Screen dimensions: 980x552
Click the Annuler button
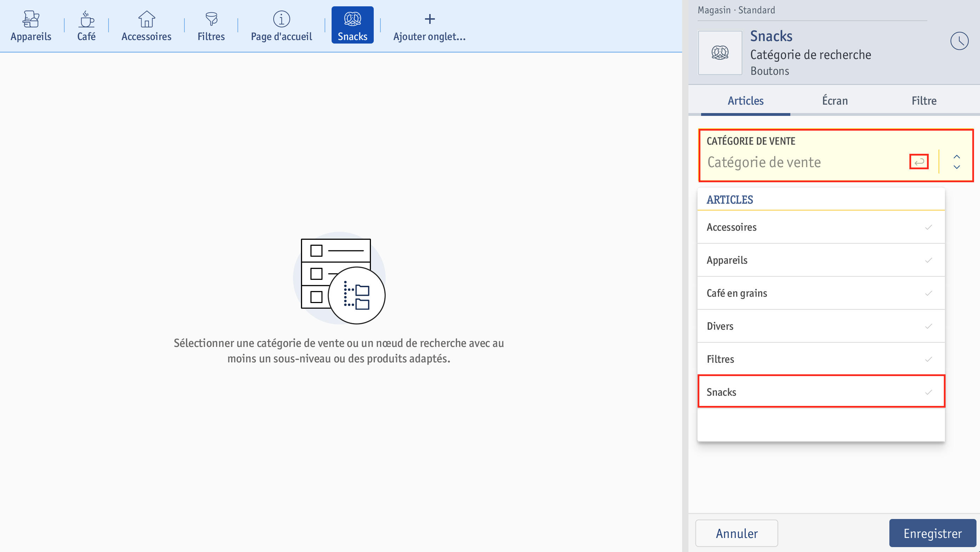[x=737, y=533]
